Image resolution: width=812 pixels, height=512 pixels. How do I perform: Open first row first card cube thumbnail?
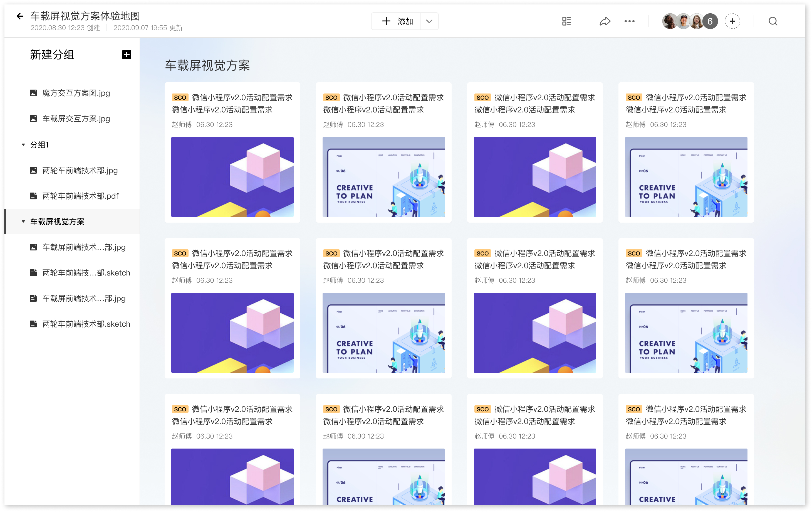[232, 177]
